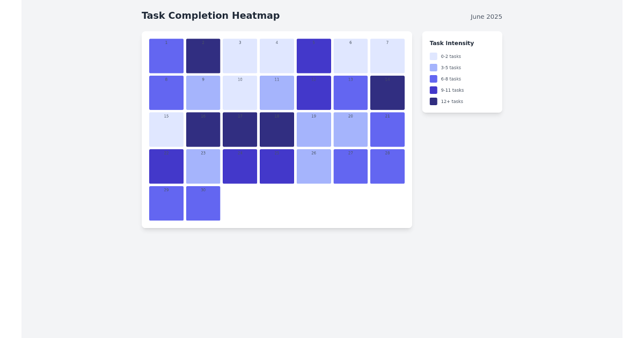Click day 5's deep purple cell

click(x=314, y=56)
